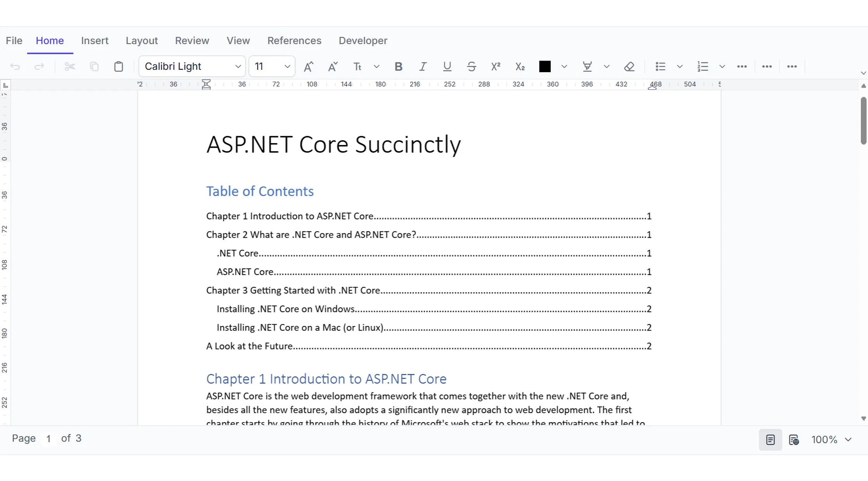Switch to the Insert tab

(x=95, y=40)
